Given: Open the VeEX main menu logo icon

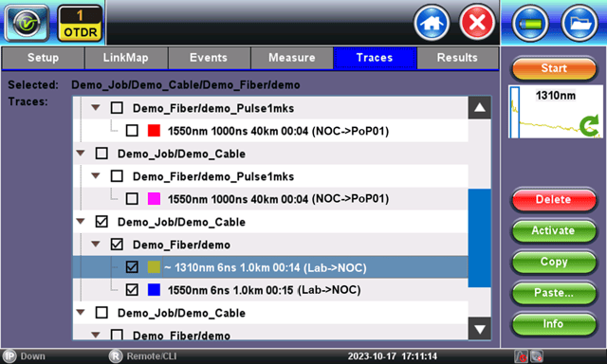Looking at the screenshot, I should point(27,23).
